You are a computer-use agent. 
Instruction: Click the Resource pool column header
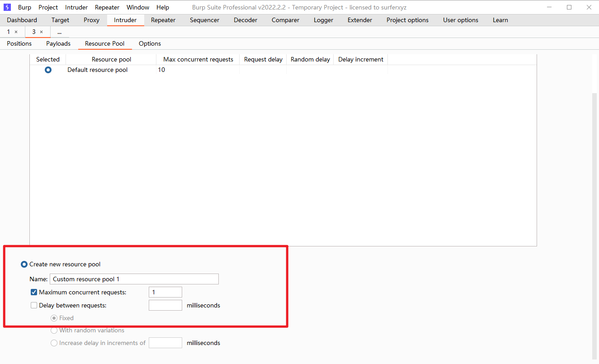[111, 60]
